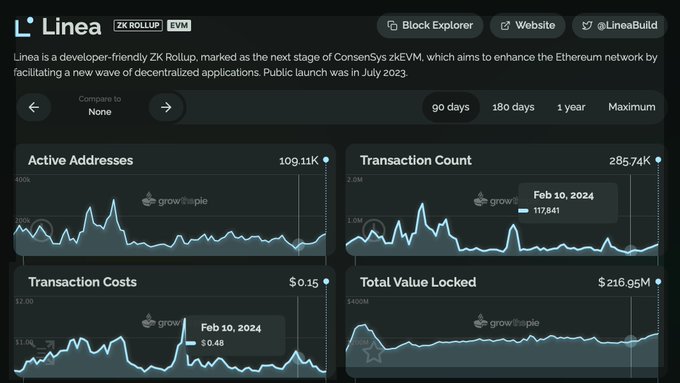The image size is (680, 383).
Task: Click the Linea description paragraph
Action: pyautogui.click(x=335, y=65)
